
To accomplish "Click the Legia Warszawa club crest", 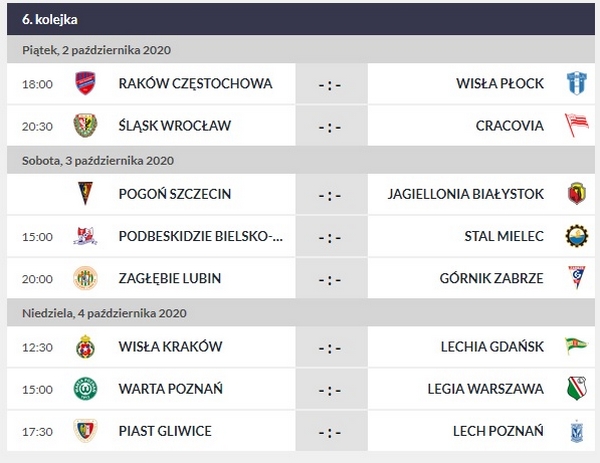I will tap(575, 388).
